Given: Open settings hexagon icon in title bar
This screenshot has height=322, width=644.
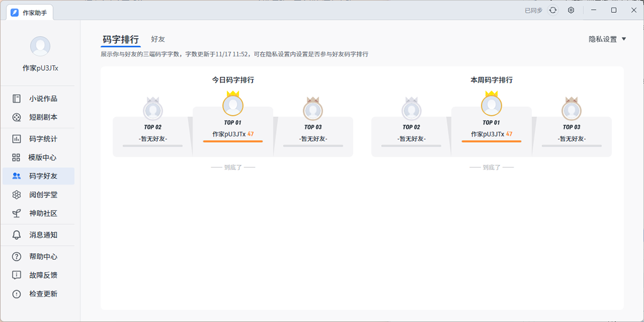Looking at the screenshot, I should [571, 10].
